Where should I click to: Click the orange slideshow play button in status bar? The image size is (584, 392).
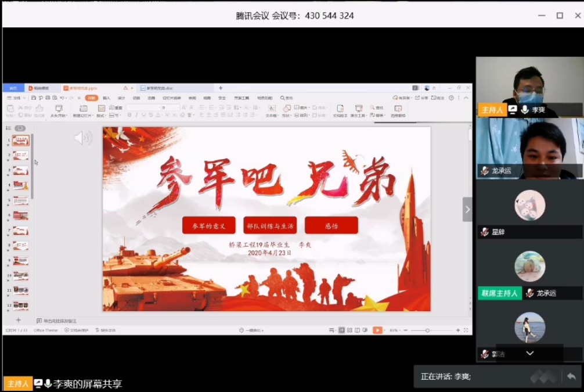377,330
